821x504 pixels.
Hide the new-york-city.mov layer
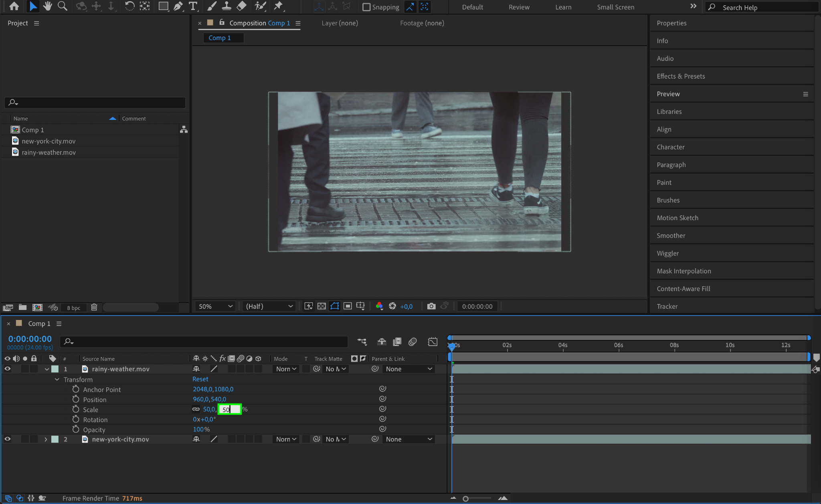coord(7,439)
